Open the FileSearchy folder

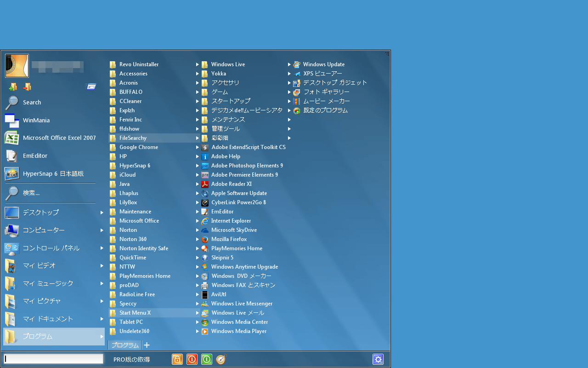point(154,138)
